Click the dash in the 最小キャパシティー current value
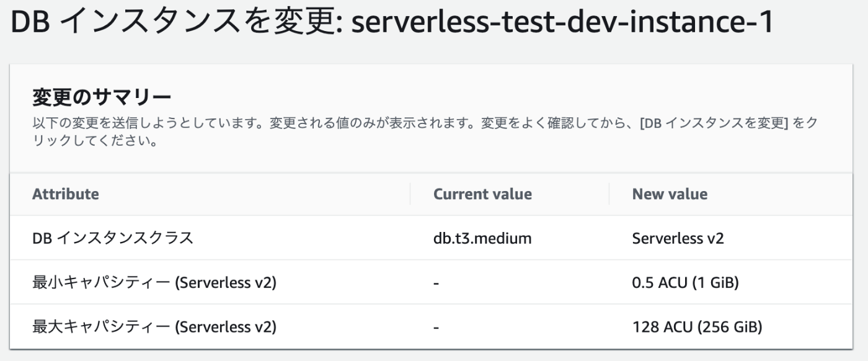The image size is (868, 361). [x=436, y=283]
